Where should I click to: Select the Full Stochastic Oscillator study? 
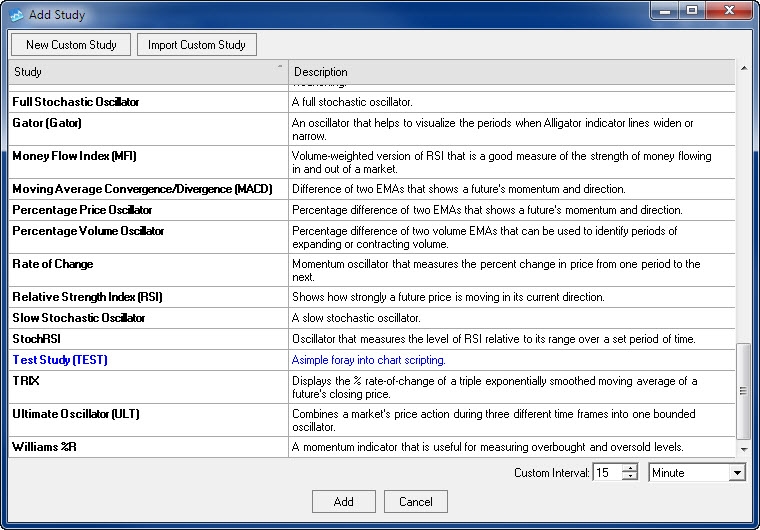pyautogui.click(x=76, y=102)
